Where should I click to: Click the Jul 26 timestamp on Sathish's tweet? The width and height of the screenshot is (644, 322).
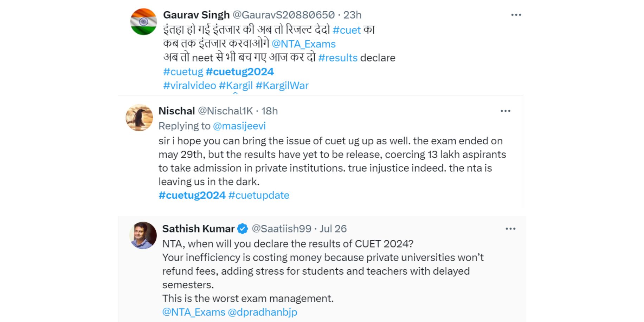(332, 228)
